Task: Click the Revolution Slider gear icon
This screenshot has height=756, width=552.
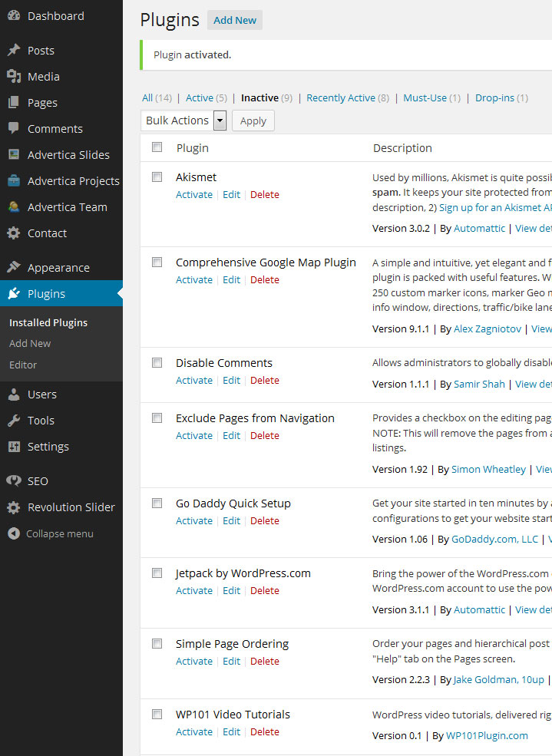Action: [x=14, y=507]
